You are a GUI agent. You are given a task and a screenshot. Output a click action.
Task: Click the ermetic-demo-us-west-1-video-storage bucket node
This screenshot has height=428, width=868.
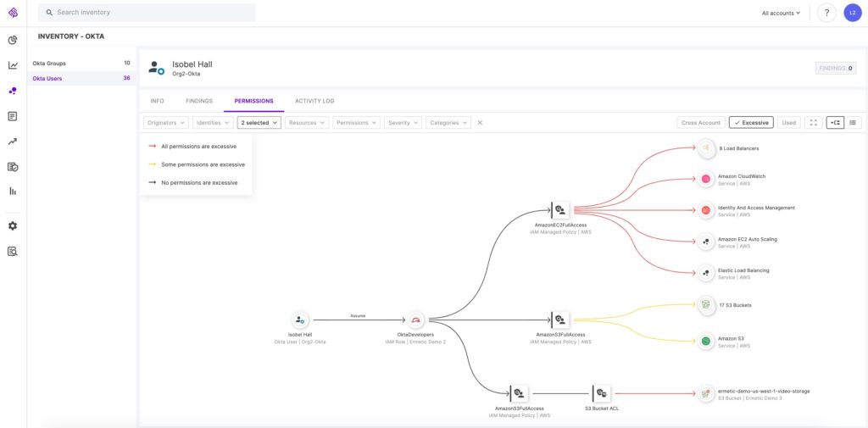click(706, 393)
